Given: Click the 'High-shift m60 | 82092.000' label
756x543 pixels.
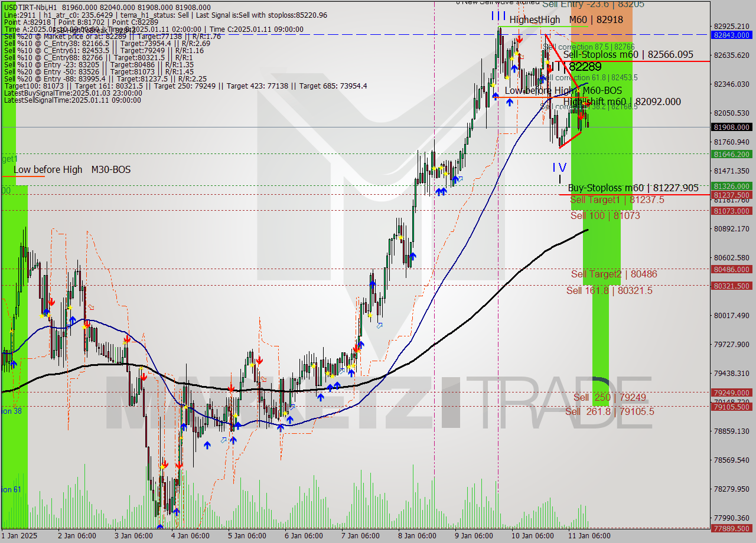Looking at the screenshot, I should tap(622, 102).
